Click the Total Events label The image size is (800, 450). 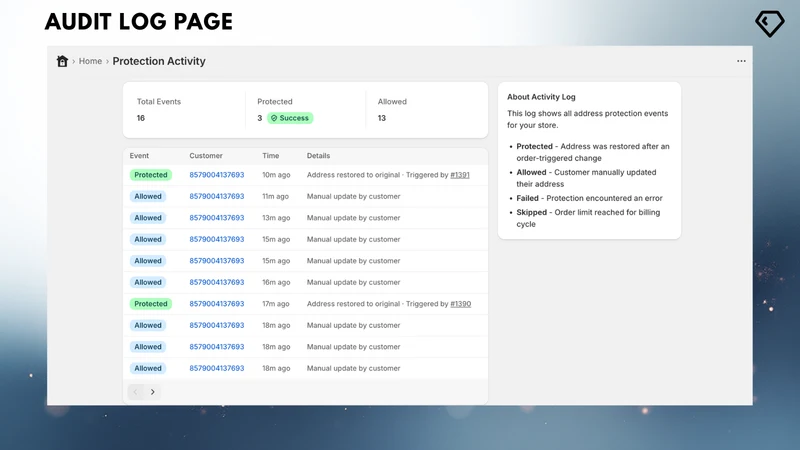pyautogui.click(x=159, y=102)
